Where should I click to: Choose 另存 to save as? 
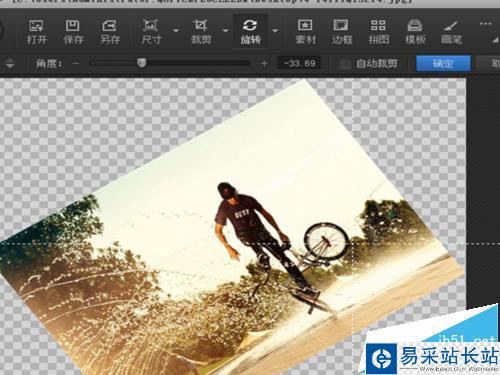coord(110,32)
